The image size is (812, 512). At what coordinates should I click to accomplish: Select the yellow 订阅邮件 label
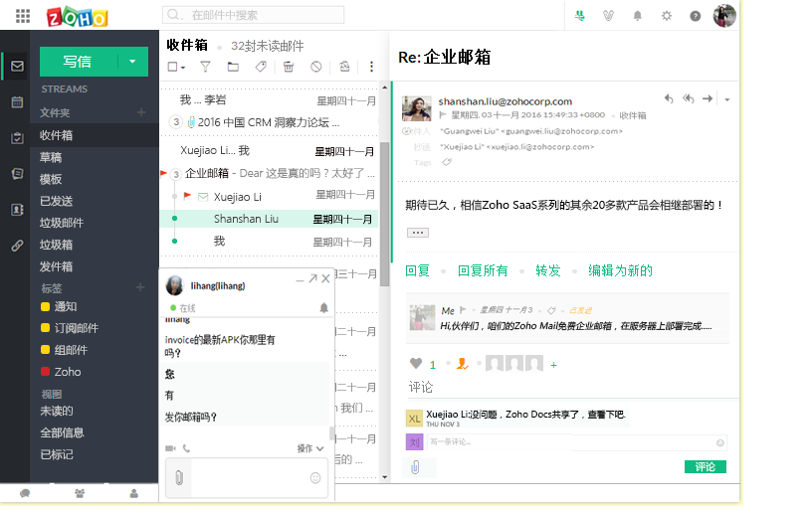[70, 328]
